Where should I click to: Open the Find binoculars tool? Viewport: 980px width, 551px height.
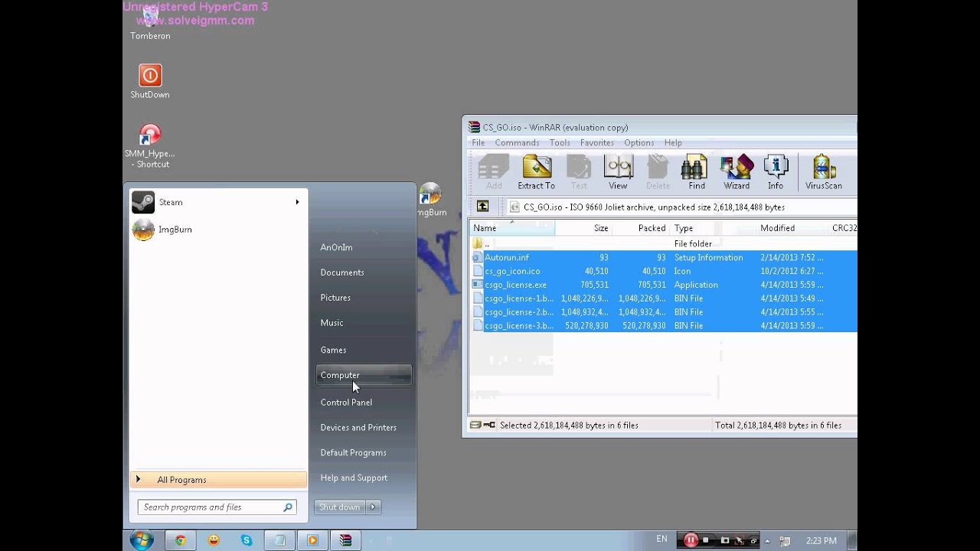[x=696, y=172]
